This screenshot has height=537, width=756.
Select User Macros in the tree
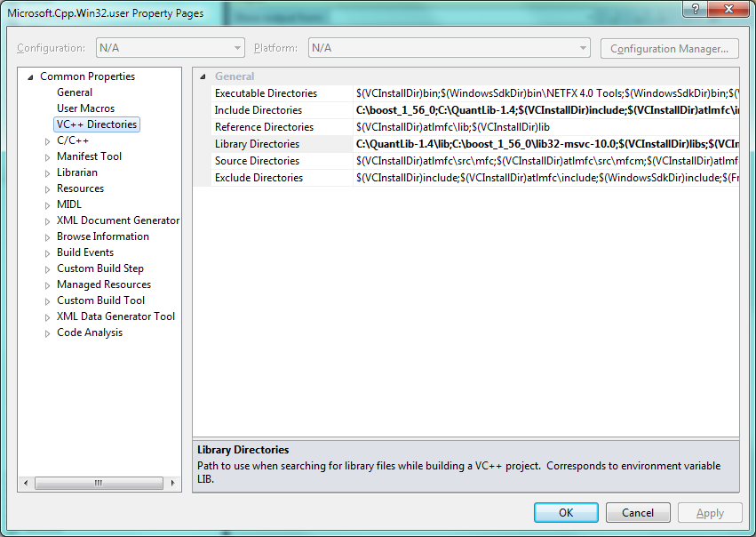click(x=85, y=108)
